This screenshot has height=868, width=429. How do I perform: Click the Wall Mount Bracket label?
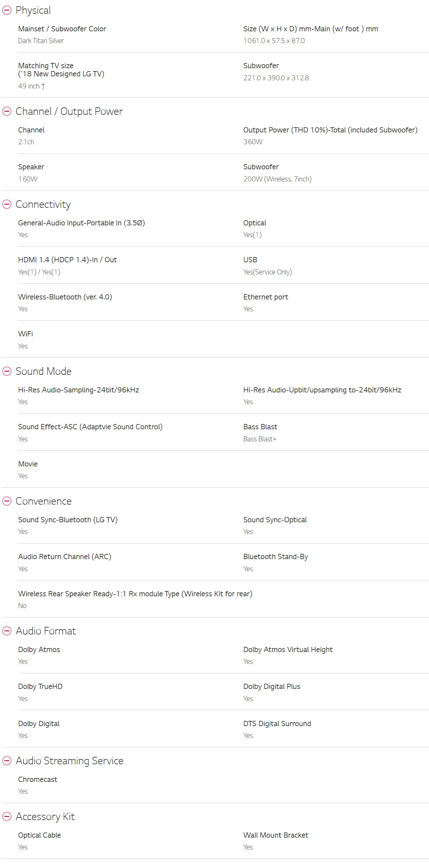coord(276,835)
